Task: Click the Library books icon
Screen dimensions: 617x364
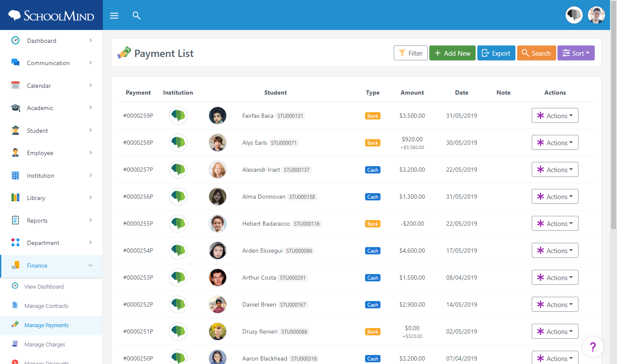Action: coord(15,197)
